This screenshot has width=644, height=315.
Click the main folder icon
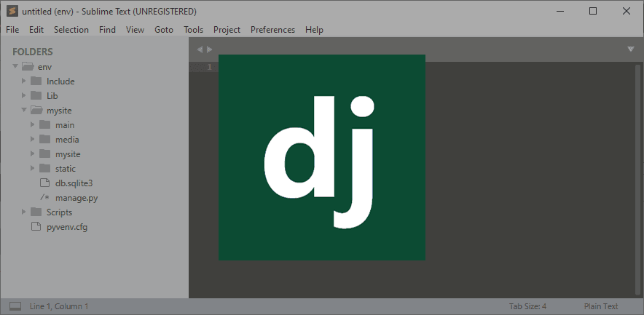pos(44,124)
